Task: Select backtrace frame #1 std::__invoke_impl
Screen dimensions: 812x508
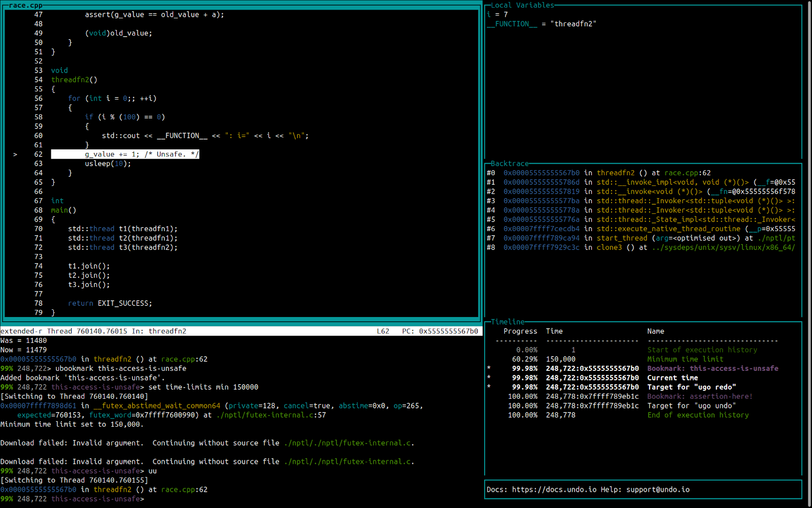Action: click(641, 182)
